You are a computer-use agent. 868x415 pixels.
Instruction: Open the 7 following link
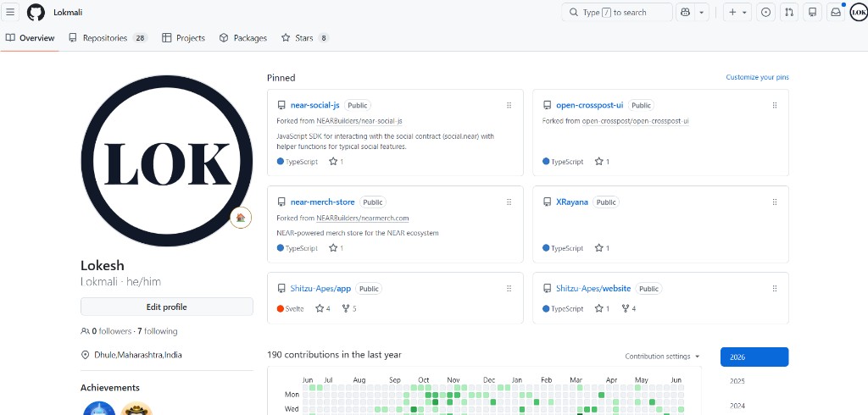pos(157,331)
